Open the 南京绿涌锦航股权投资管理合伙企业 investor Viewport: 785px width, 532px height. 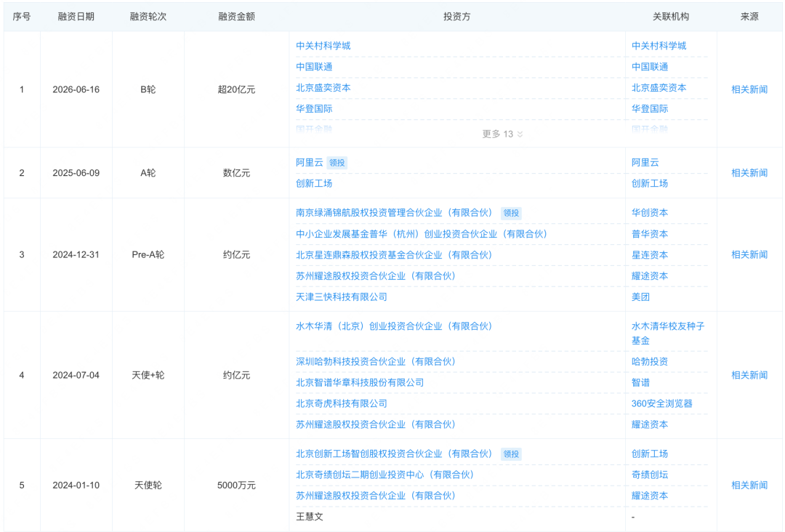[x=394, y=213]
